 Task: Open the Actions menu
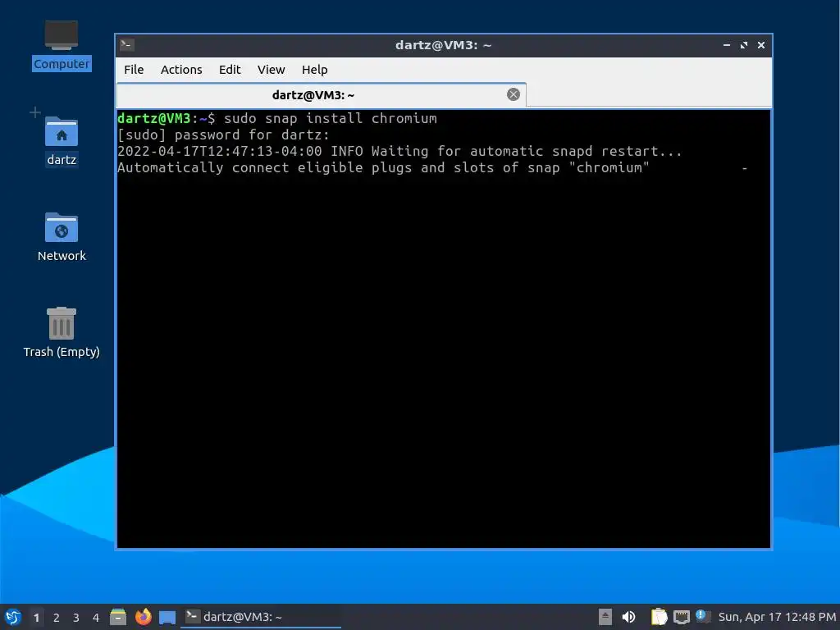coord(181,70)
